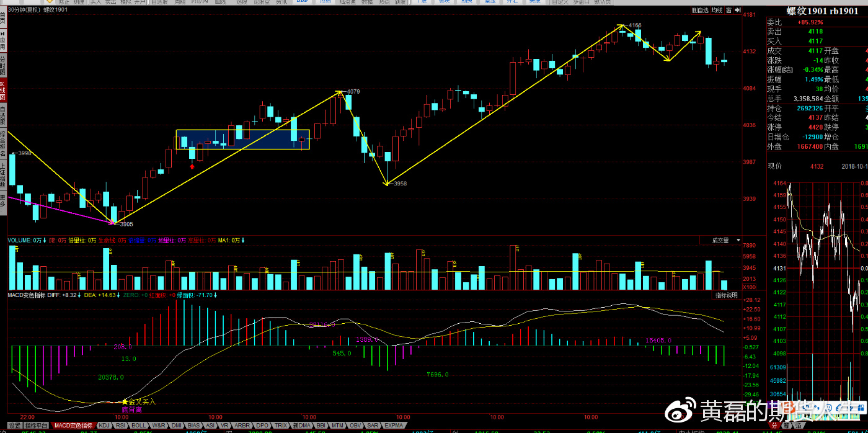Select the 分时图 side tab
Image resolution: width=868 pixels, height=433 pixels.
[x=3, y=63]
